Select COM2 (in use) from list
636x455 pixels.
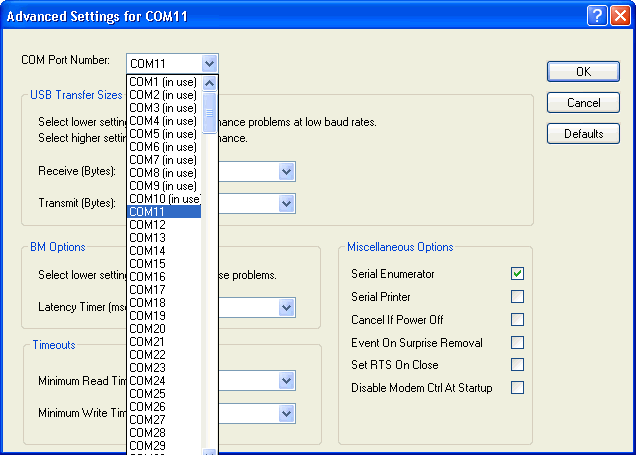[x=164, y=95]
